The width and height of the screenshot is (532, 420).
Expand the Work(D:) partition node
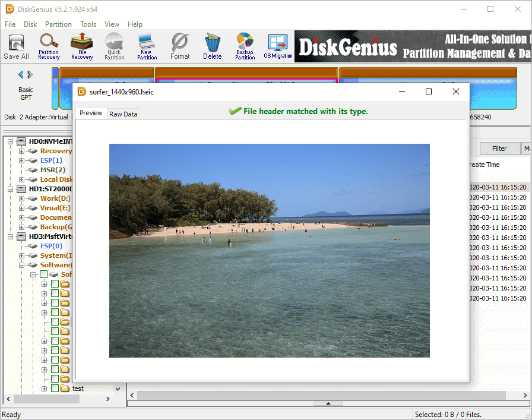[x=22, y=198]
